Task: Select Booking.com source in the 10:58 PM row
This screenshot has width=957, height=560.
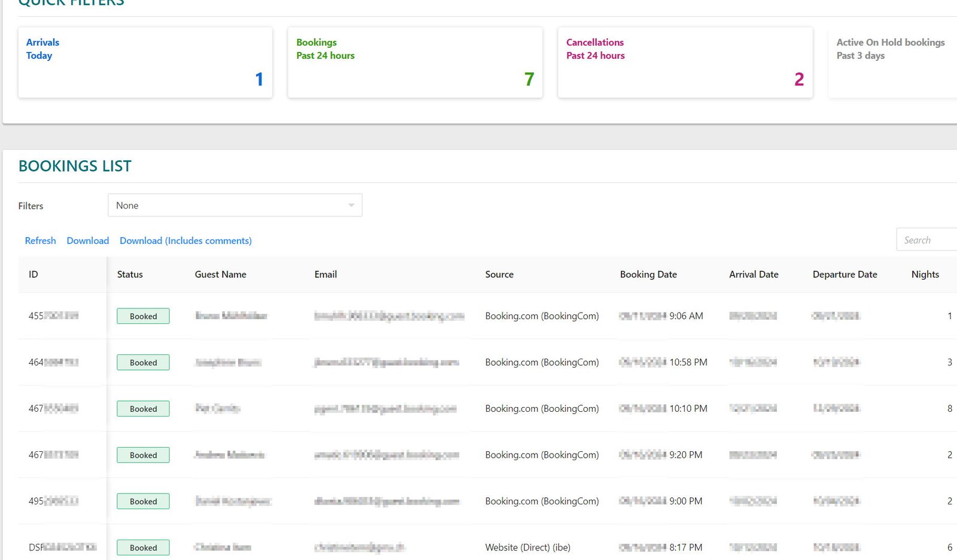Action: (x=542, y=362)
